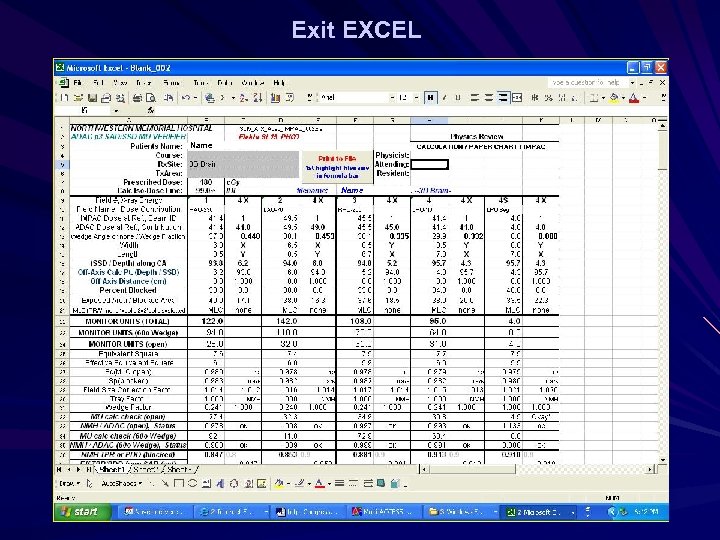Open the Microsoft Excel taskbar button
This screenshot has width=720, height=540.
click(x=540, y=512)
